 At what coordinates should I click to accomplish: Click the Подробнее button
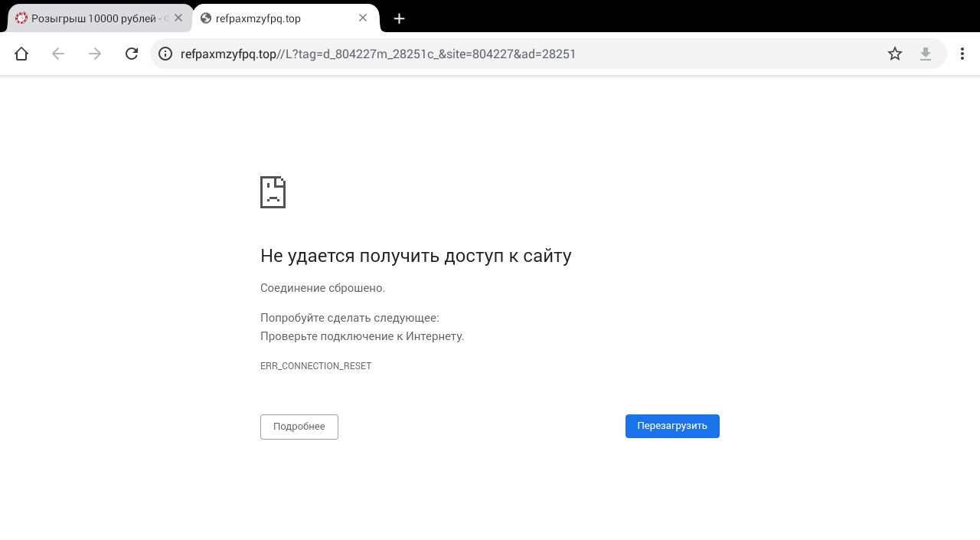pyautogui.click(x=299, y=427)
